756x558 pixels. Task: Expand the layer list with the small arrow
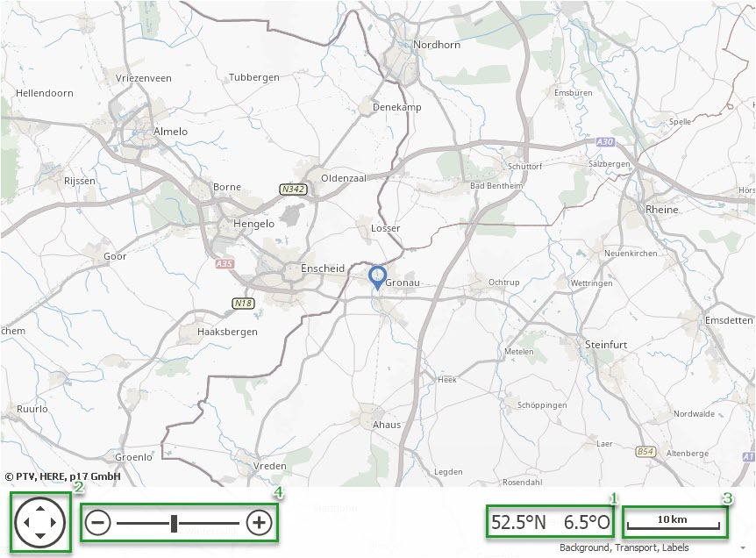click(x=743, y=547)
